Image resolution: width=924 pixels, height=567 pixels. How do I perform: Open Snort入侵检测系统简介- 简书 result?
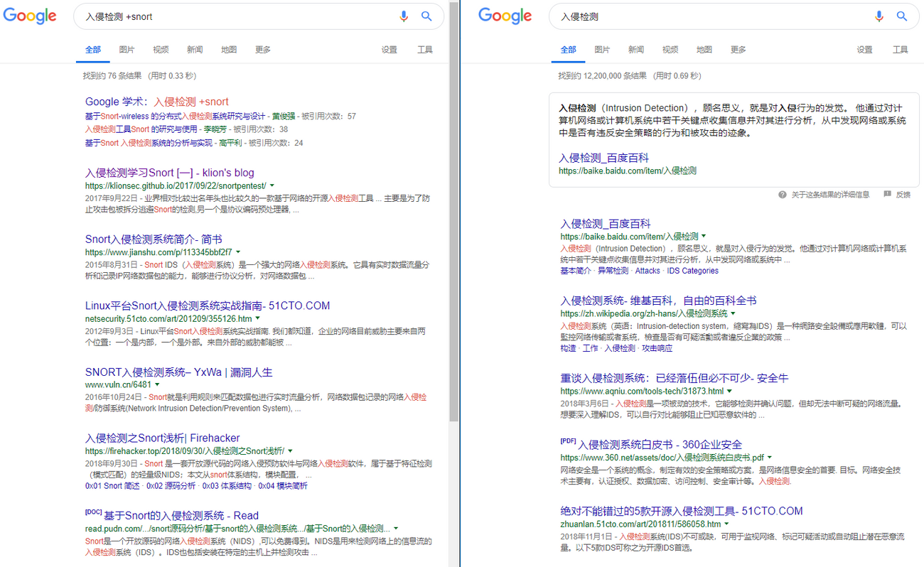154,239
